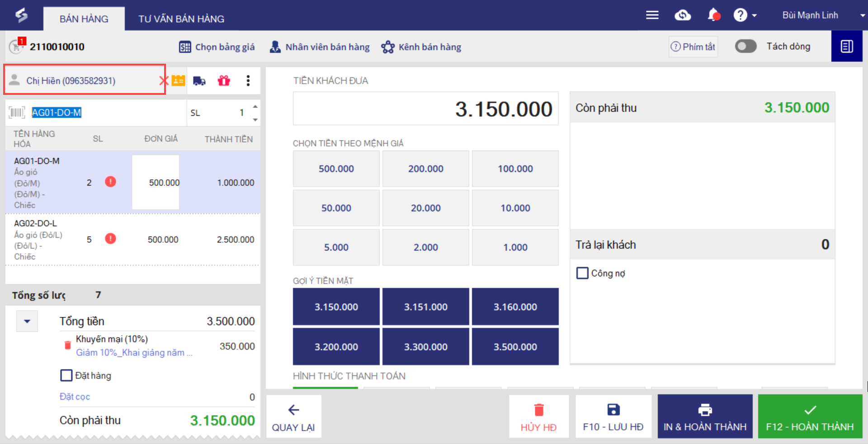Switch to the BÁN HÀNG tab
The width and height of the screenshot is (868, 444).
click(84, 19)
